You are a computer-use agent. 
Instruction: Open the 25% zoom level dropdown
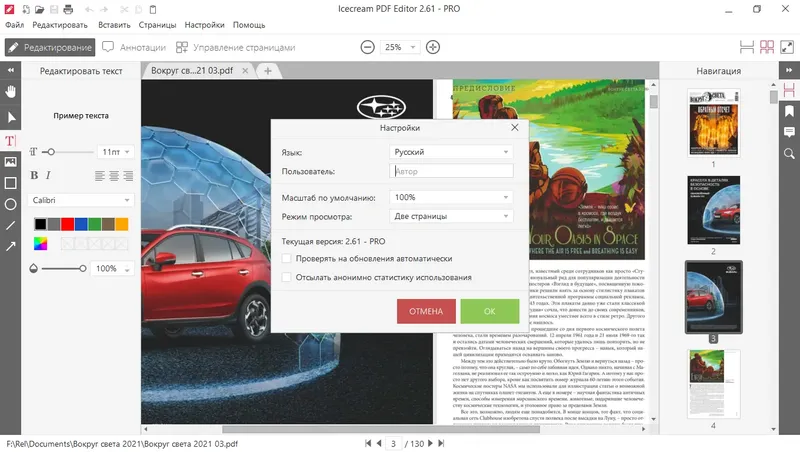point(400,47)
